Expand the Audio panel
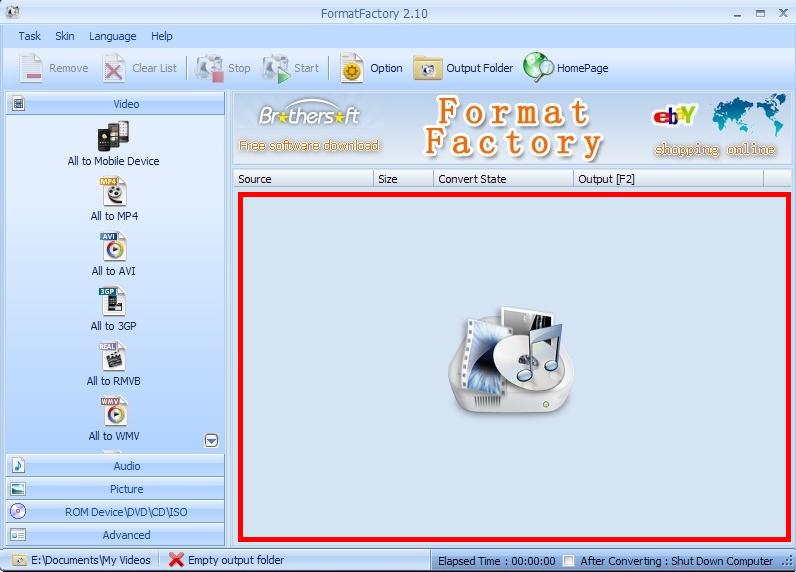Screen dimensions: 796x572 115,465
